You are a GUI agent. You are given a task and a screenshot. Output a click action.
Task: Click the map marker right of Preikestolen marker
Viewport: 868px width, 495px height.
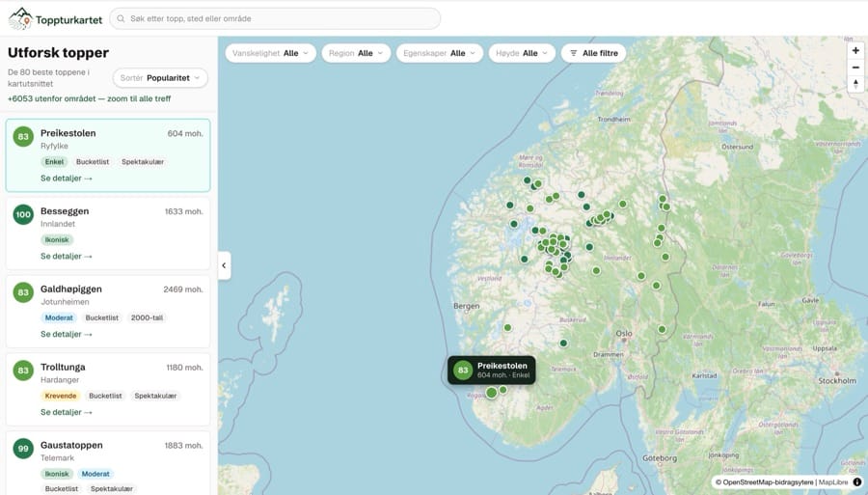point(503,390)
